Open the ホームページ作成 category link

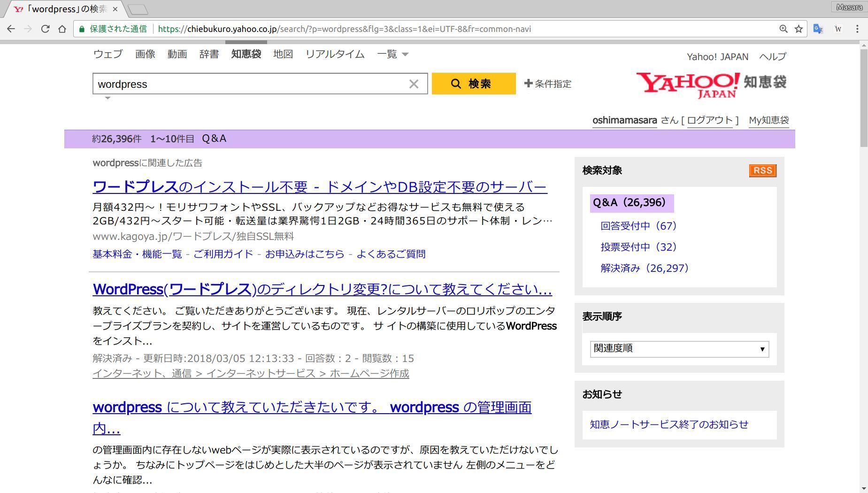(369, 373)
